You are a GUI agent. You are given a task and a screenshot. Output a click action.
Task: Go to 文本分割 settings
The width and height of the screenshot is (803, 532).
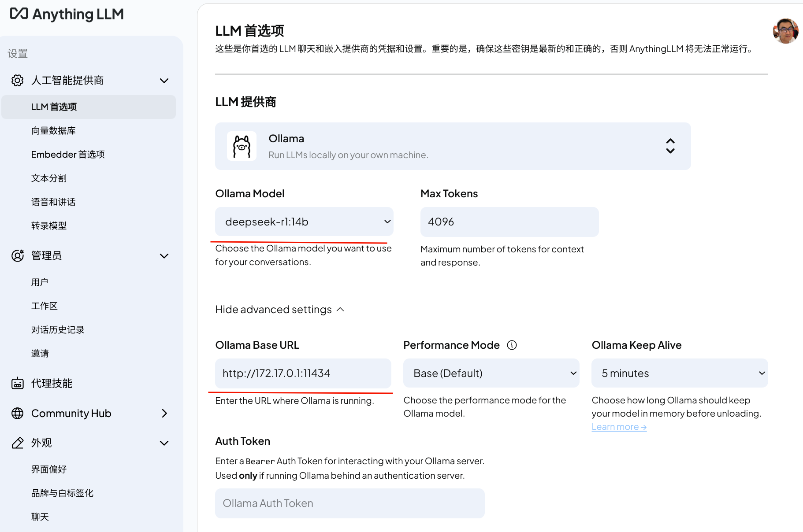[x=49, y=178]
